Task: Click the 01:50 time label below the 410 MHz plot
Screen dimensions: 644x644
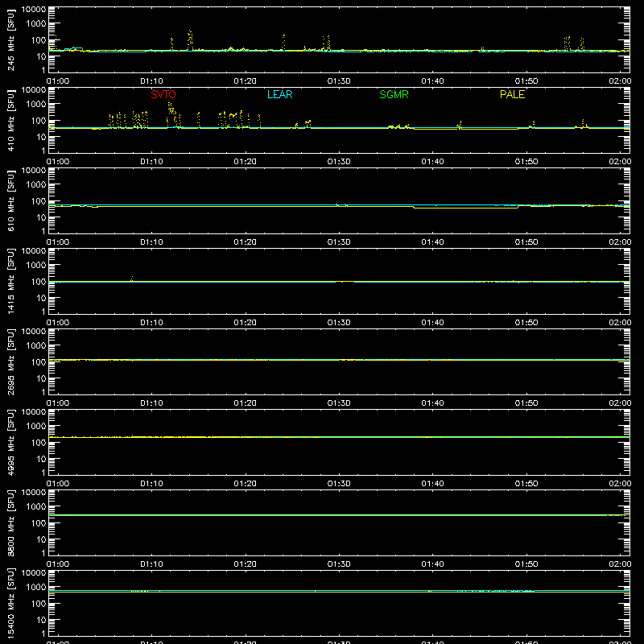Action: click(526, 162)
